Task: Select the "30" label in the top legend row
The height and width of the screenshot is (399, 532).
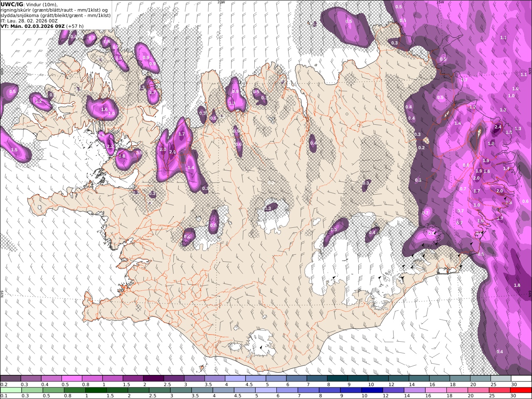Action: pos(514,384)
